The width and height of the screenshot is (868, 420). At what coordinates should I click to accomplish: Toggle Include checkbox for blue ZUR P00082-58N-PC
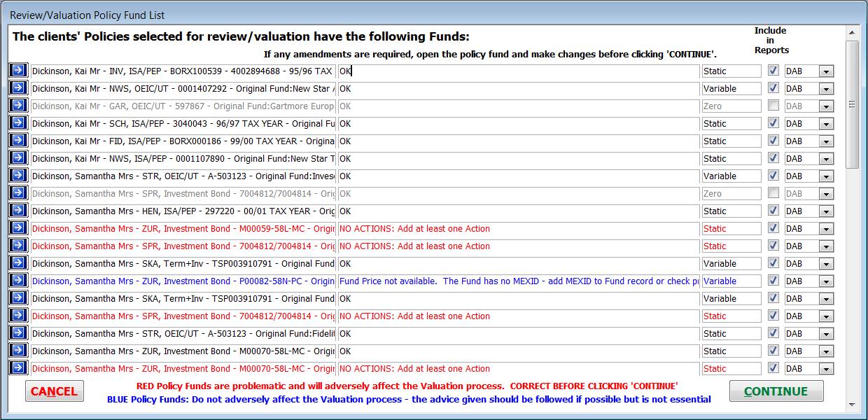(x=773, y=280)
